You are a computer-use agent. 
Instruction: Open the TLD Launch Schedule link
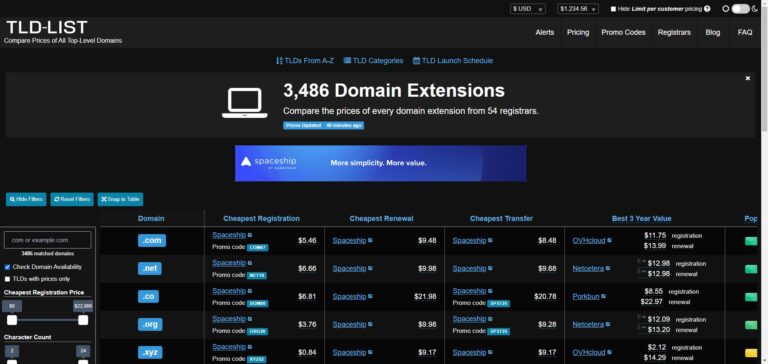click(x=453, y=61)
